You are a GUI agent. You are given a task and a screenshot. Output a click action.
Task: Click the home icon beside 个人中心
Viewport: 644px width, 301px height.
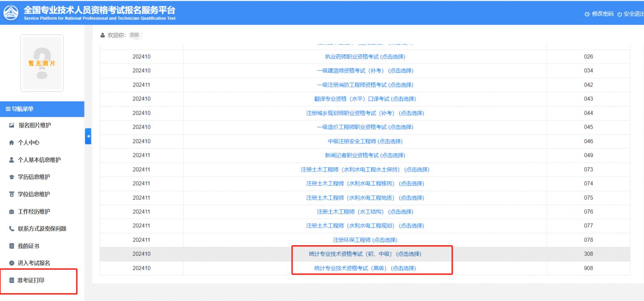click(11, 143)
